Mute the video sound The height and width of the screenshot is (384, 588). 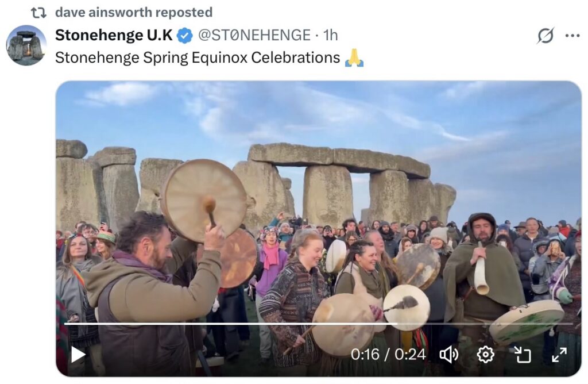pyautogui.click(x=448, y=355)
